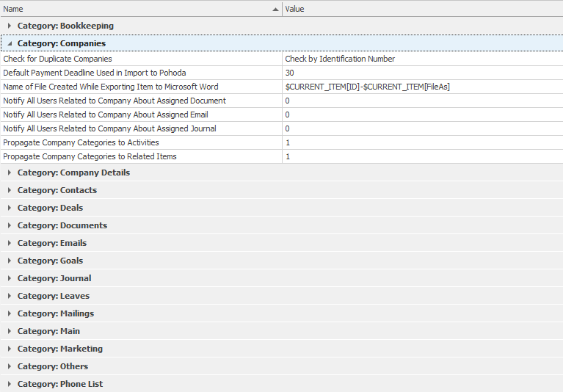
Task: Select the Propagate Company Categories to Related Items row
Action: 282,157
